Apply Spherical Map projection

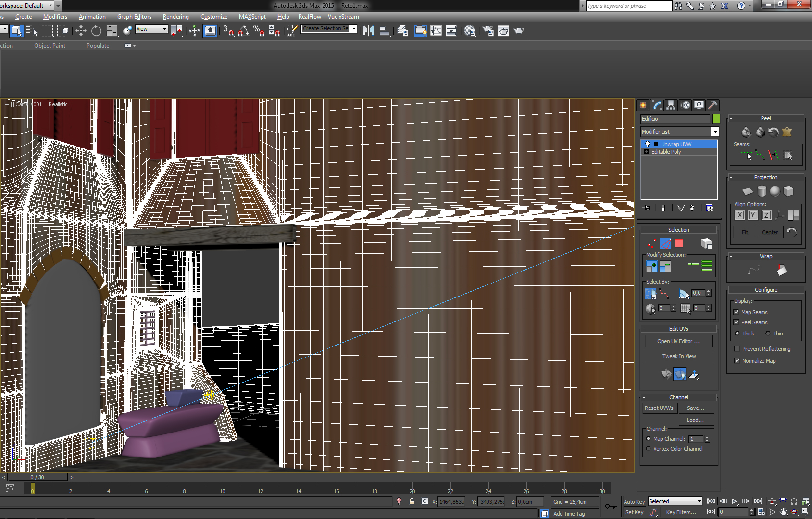coord(775,191)
